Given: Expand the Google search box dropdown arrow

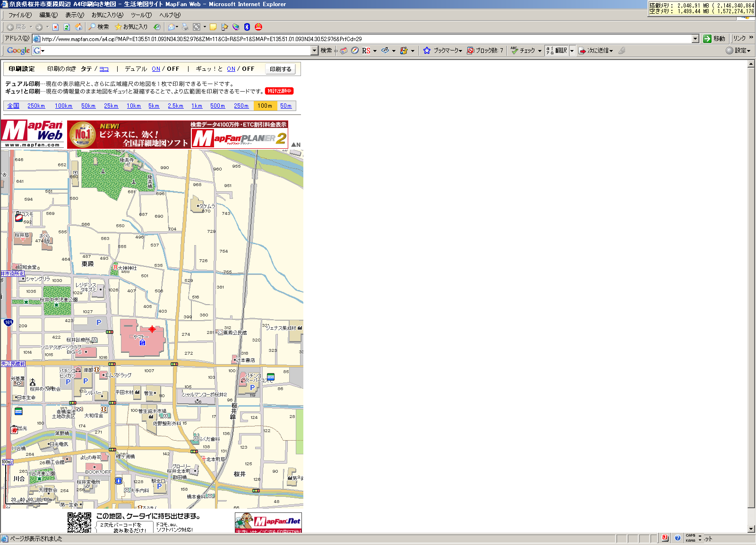Looking at the screenshot, I should coord(314,51).
